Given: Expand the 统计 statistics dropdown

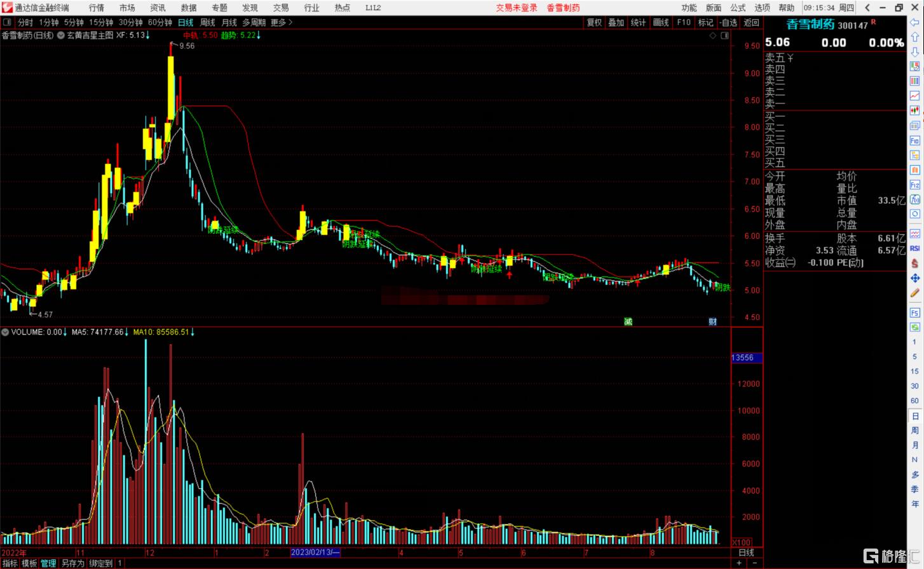Looking at the screenshot, I should tap(639, 22).
